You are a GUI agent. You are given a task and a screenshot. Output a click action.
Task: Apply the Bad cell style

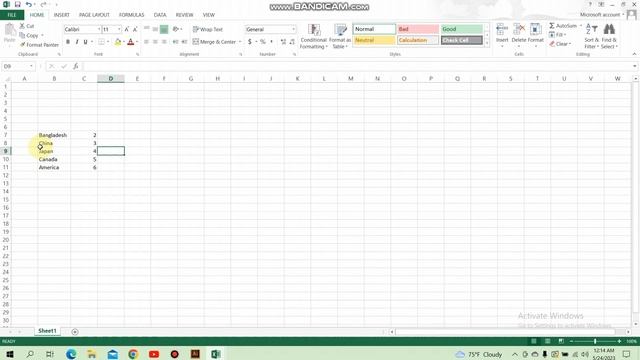[418, 29]
